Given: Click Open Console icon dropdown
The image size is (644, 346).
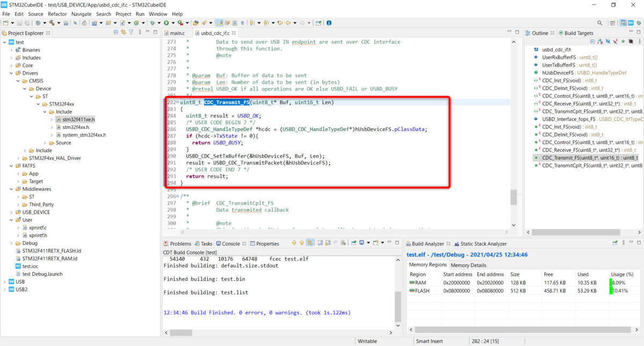Looking at the screenshot, I should point(383,243).
